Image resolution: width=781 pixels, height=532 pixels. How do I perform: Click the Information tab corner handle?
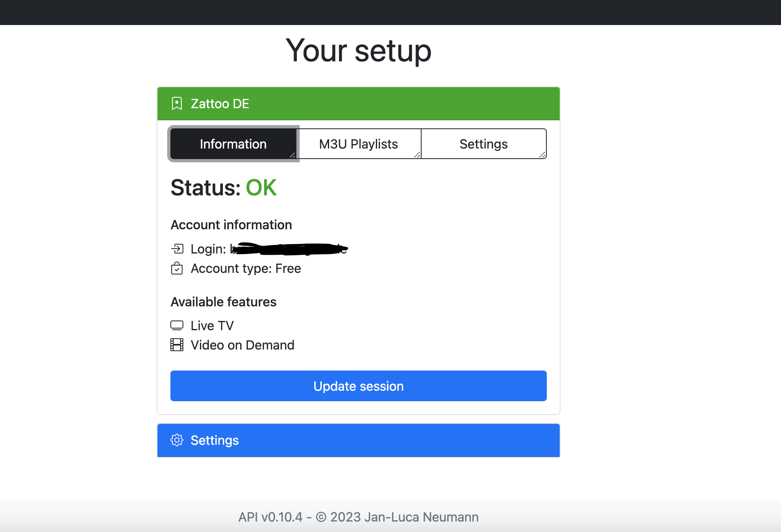292,155
